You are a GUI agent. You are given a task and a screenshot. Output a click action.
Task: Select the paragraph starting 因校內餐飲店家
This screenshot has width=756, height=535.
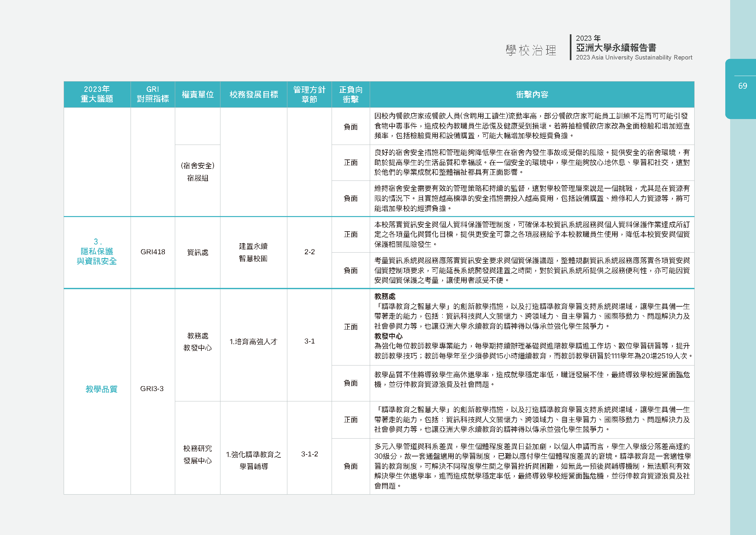click(532, 126)
